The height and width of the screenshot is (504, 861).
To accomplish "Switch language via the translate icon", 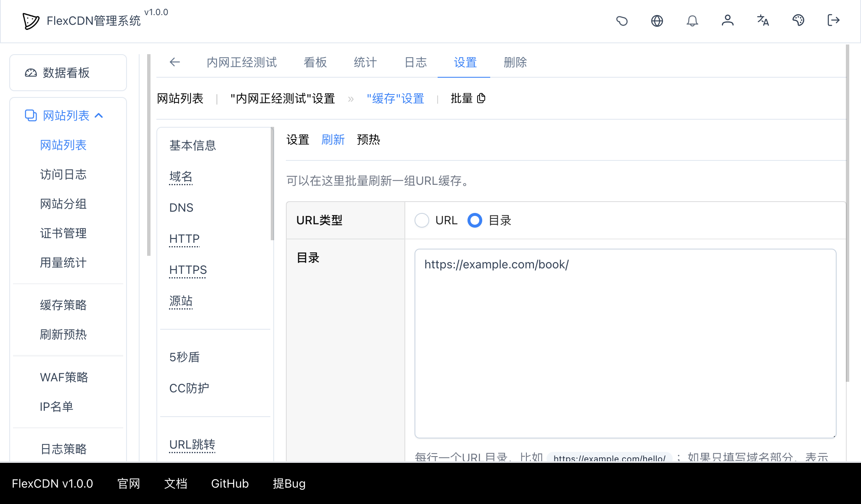I will coord(763,21).
